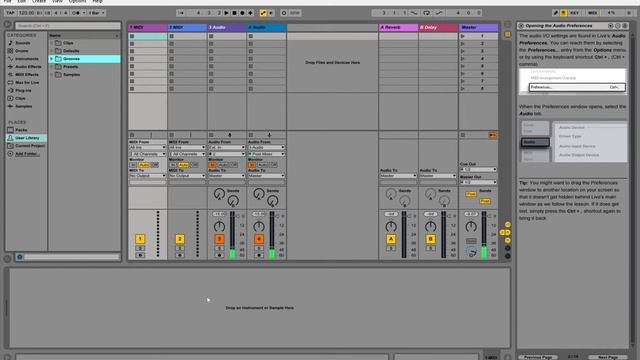Toggle track 1 activator button

coord(140,239)
